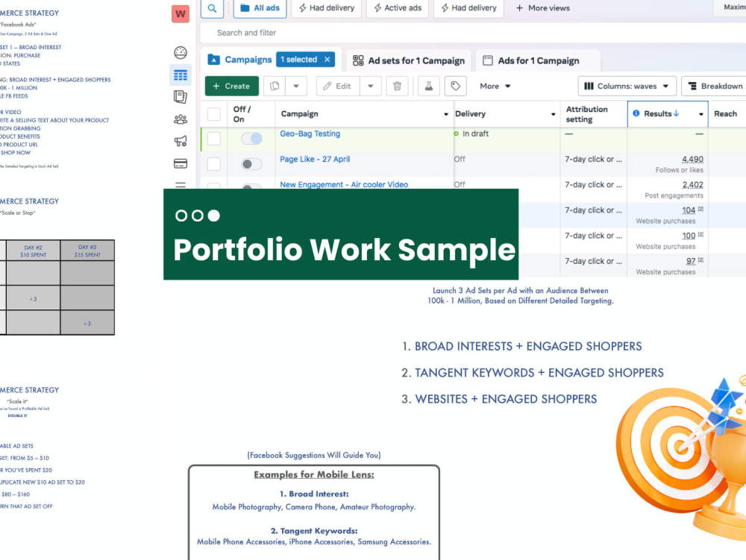Image resolution: width=746 pixels, height=560 pixels.
Task: Open the Delivery column header menu arrow
Action: coord(553,114)
